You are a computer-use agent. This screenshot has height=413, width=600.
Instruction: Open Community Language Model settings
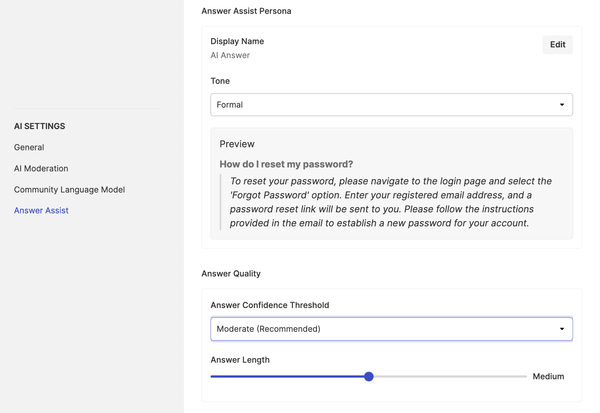[69, 189]
